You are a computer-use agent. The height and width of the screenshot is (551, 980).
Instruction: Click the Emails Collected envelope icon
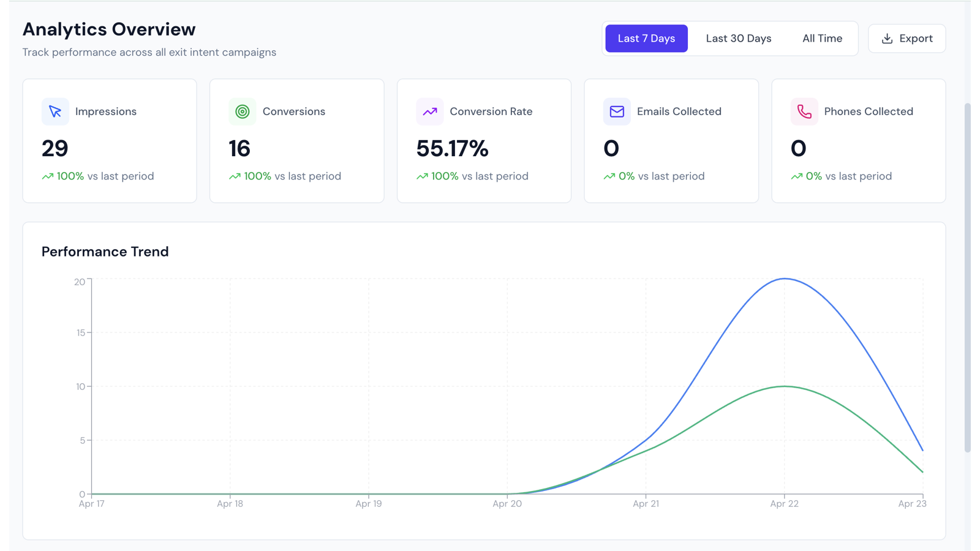(617, 111)
